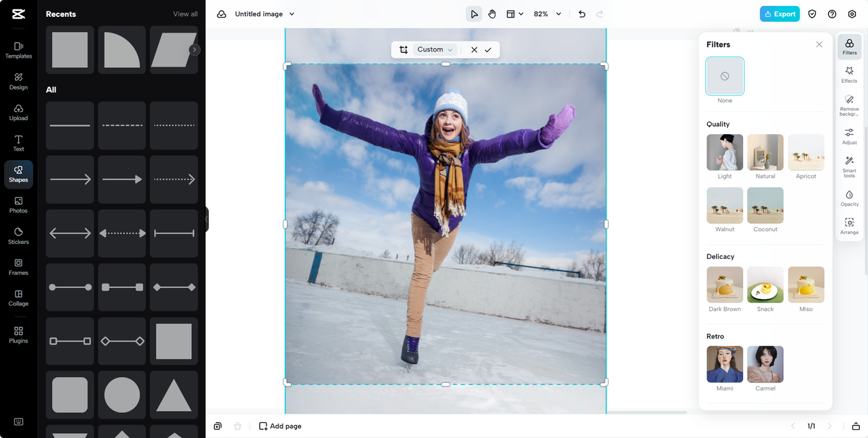Open the Frames sidebar panel
This screenshot has width=868, height=438.
coord(18,267)
